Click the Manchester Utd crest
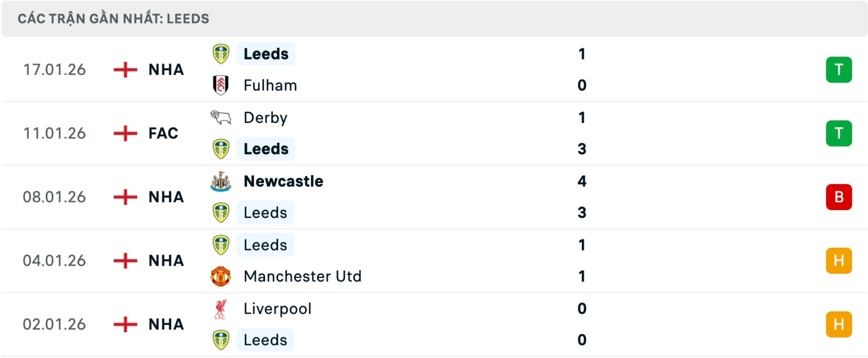Image resolution: width=868 pixels, height=358 pixels. point(220,276)
